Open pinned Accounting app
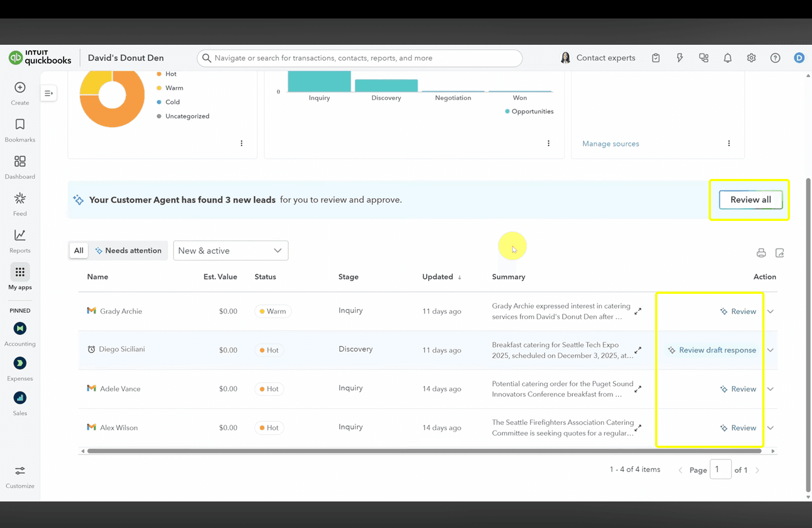The image size is (812, 528). [x=20, y=334]
